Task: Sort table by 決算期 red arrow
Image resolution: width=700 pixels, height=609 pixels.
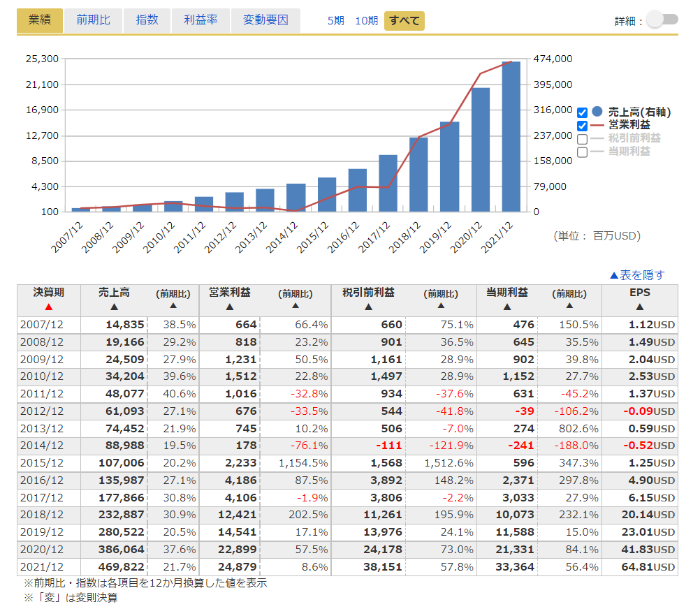Action: point(49,307)
